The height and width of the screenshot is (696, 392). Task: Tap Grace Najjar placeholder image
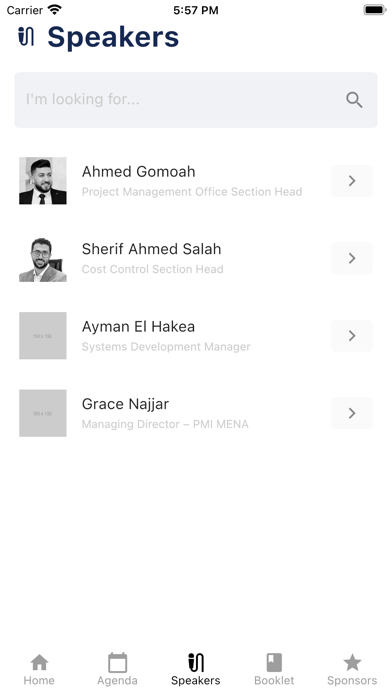pos(43,413)
